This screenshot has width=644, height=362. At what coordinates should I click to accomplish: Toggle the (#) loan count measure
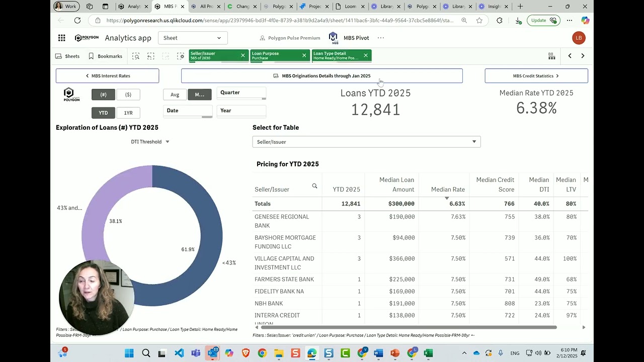(103, 95)
